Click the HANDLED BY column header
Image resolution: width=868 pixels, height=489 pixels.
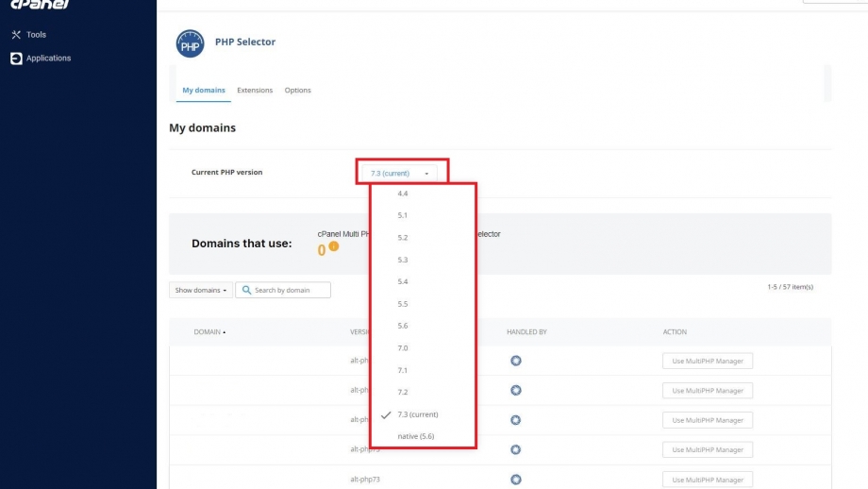coord(526,332)
